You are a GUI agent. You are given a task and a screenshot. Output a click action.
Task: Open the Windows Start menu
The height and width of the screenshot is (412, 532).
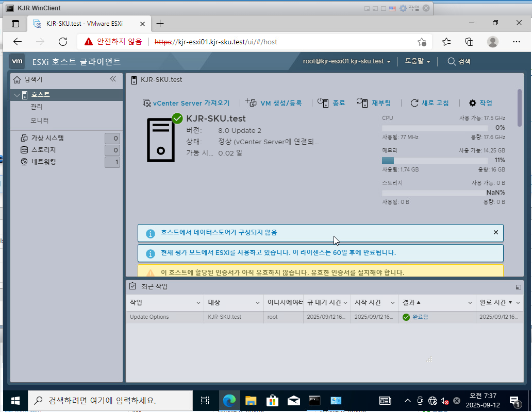click(15, 401)
